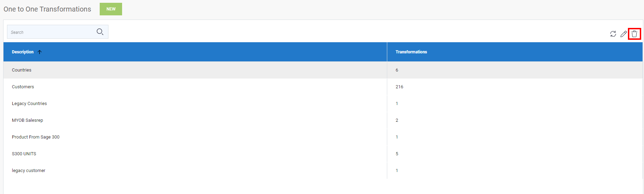
Task: Click the pencil edit icon
Action: pyautogui.click(x=623, y=34)
